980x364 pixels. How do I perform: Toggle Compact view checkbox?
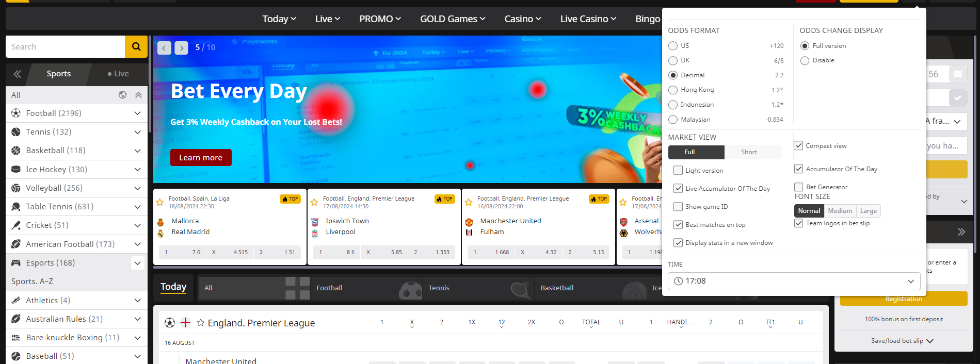click(798, 145)
